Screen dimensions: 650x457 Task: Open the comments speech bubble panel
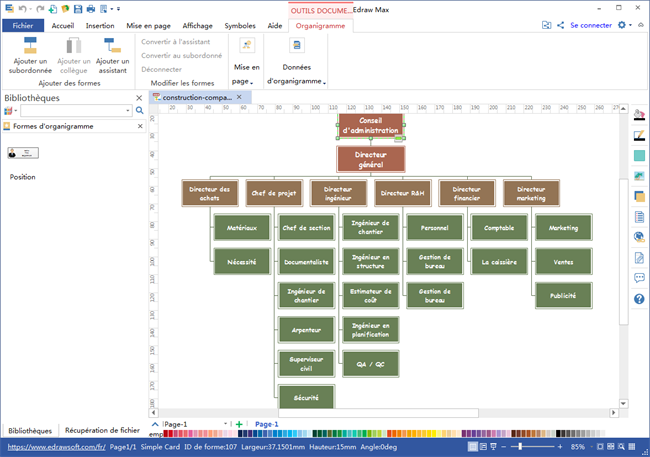[x=639, y=278]
